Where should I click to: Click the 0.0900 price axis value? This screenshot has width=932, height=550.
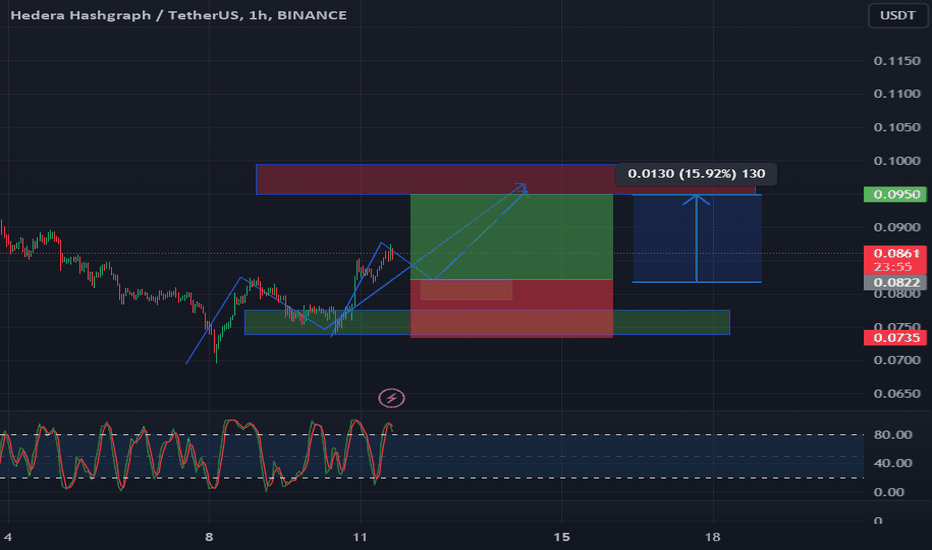(x=897, y=227)
